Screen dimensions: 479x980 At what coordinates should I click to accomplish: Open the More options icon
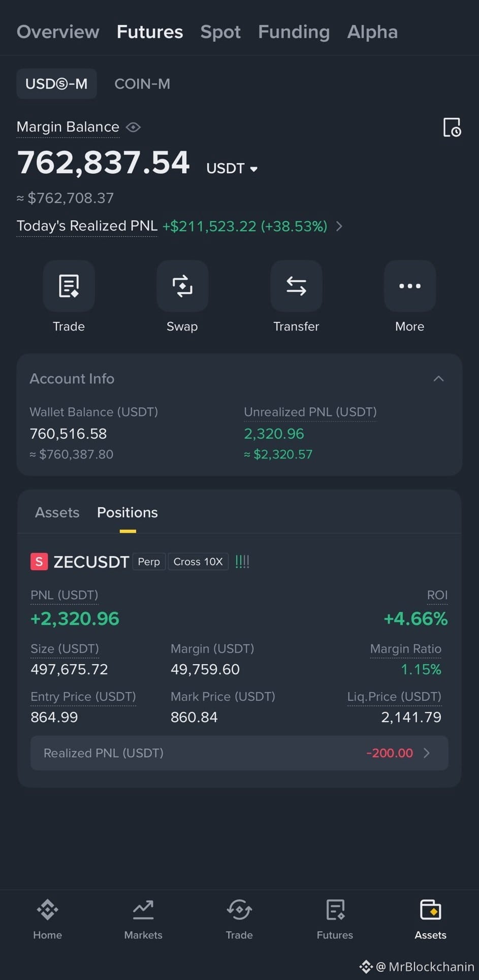410,286
